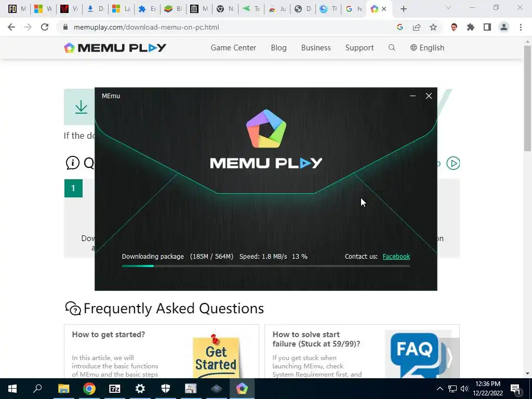532x399 pixels.
Task: Switch to the Google search tab
Action: pos(353,9)
